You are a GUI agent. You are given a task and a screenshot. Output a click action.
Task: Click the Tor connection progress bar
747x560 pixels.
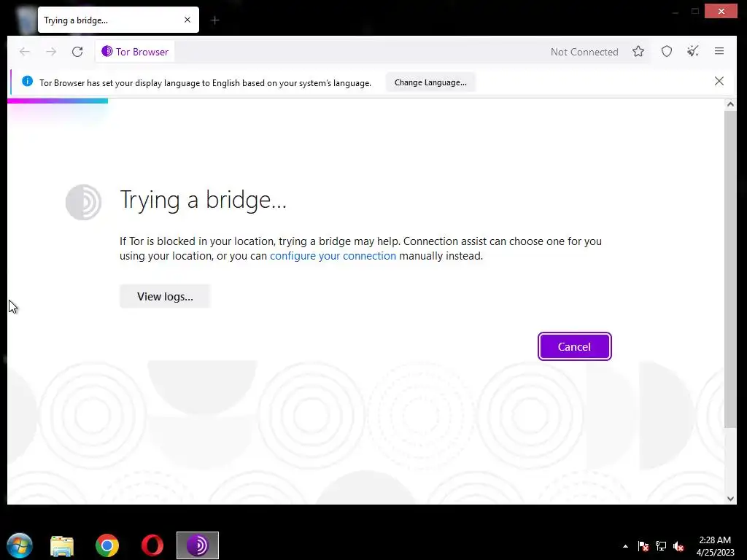pyautogui.click(x=58, y=101)
